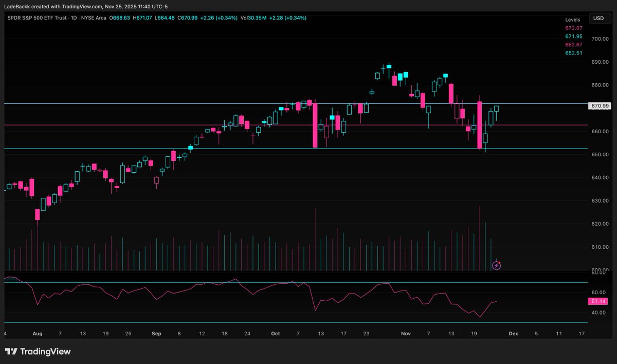Click the 8 date label on time axis
Screen dimensions: 617x364
(179, 334)
